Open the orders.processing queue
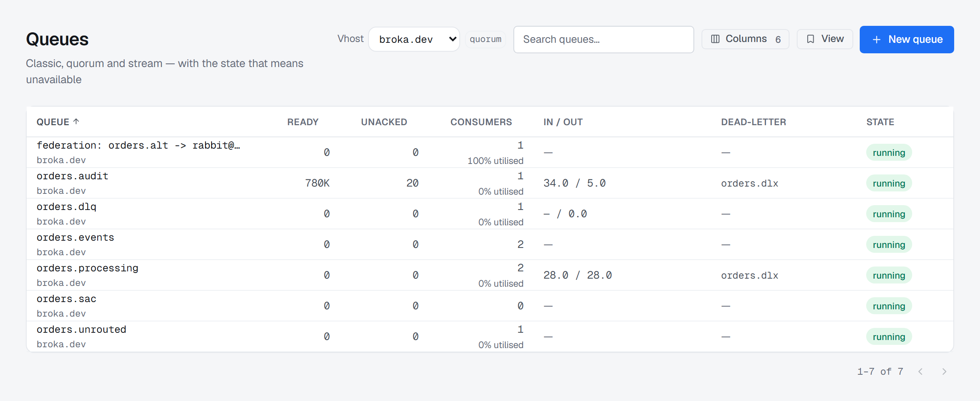 click(88, 268)
